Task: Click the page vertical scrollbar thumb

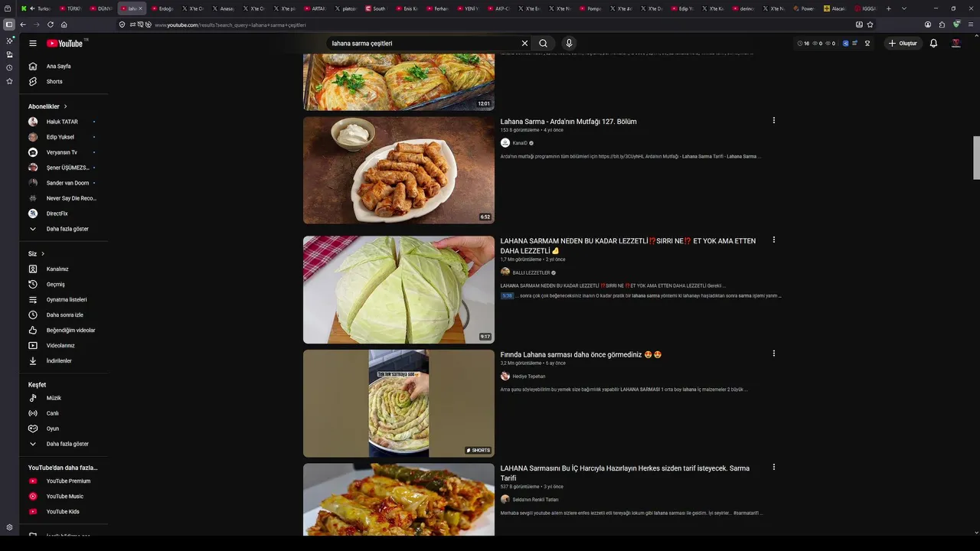Action: click(976, 158)
